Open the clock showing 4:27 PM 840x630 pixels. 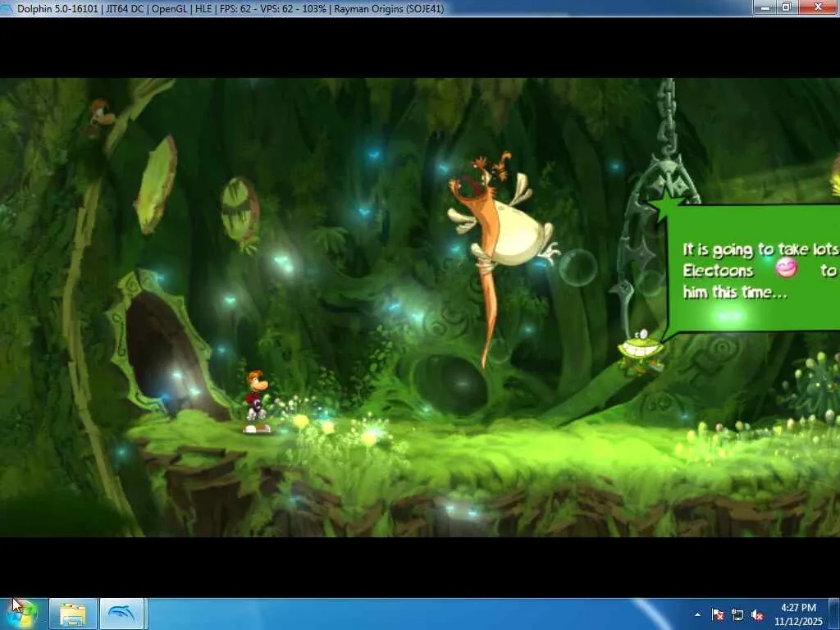[798, 614]
